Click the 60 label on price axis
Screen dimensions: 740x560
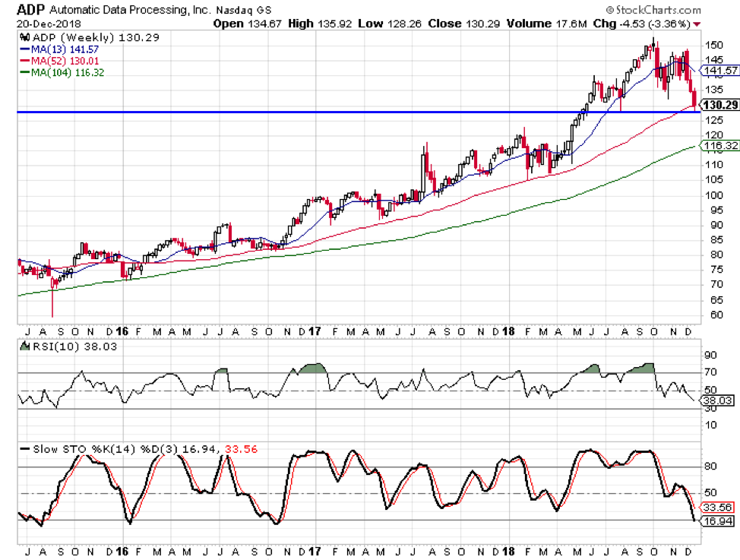(x=716, y=315)
